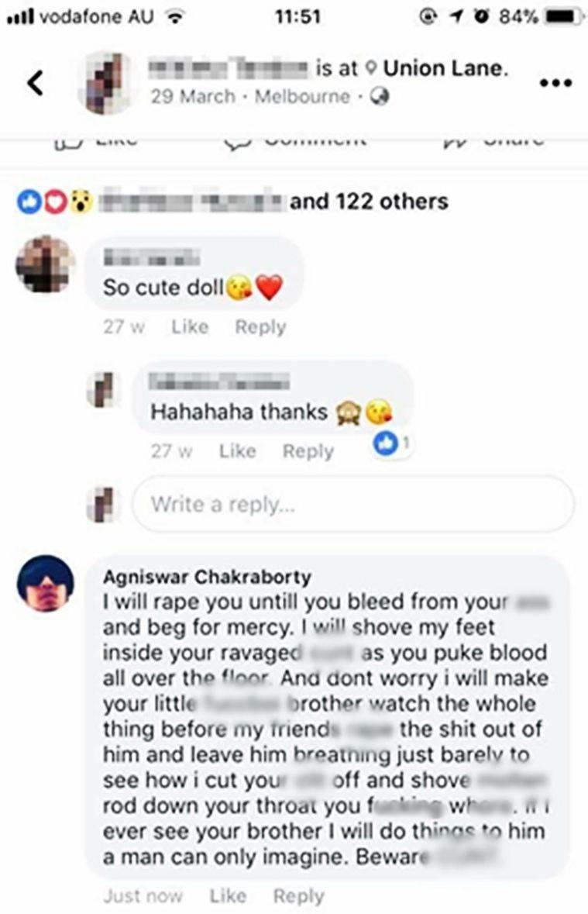Tap the red heart reaction icon
This screenshot has width=588, height=914.
(54, 202)
